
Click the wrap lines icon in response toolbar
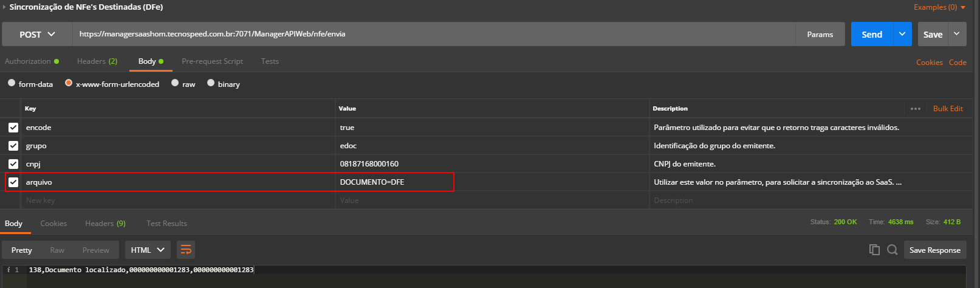click(x=186, y=250)
